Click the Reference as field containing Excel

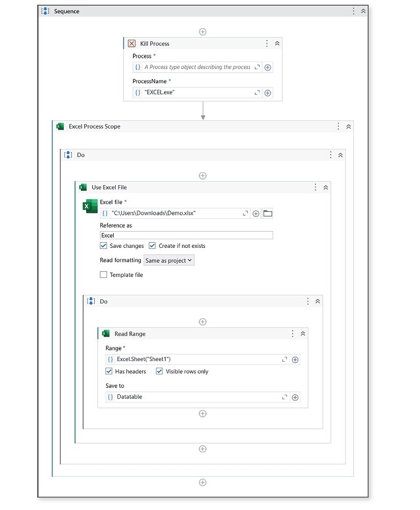click(x=186, y=235)
